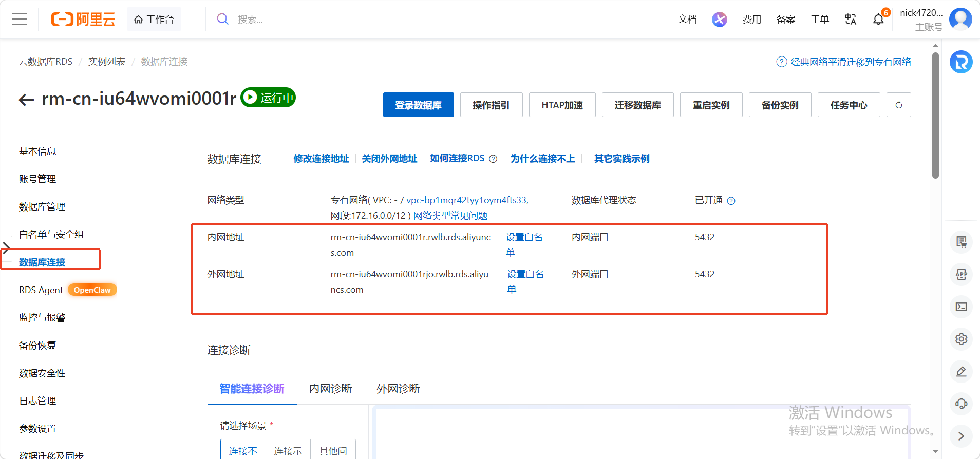Open the notifications bell
This screenshot has width=980, height=459.
pyautogui.click(x=878, y=20)
